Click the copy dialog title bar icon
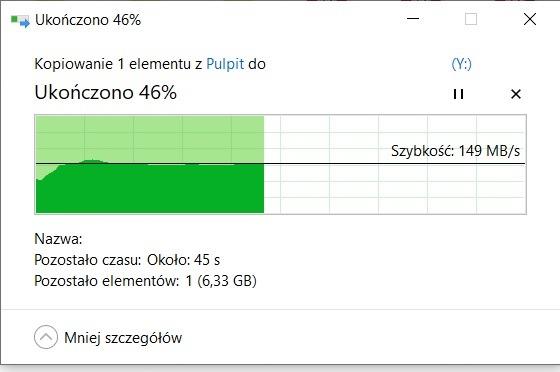Screen dimensions: 560x372 tap(20, 21)
